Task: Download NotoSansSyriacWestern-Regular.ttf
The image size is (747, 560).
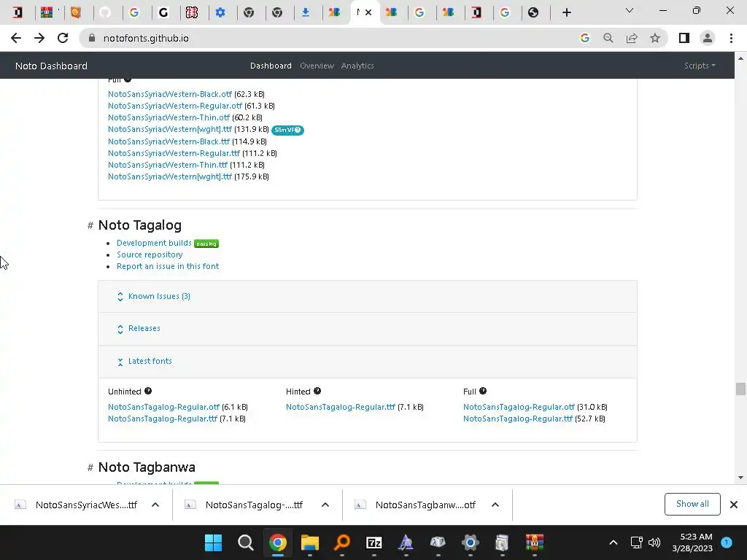Action: 174,153
